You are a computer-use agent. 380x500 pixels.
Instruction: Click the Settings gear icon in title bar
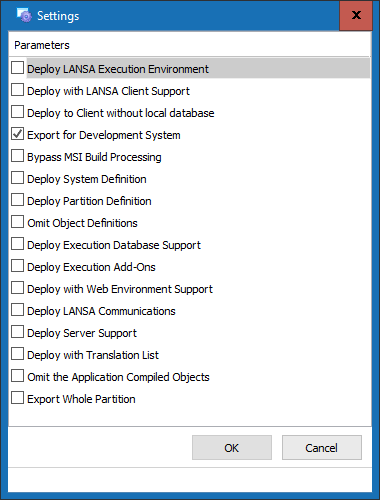tap(24, 15)
